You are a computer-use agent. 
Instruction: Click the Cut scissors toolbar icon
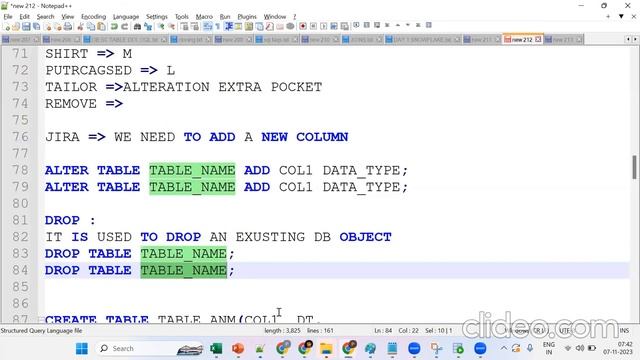(80, 27)
